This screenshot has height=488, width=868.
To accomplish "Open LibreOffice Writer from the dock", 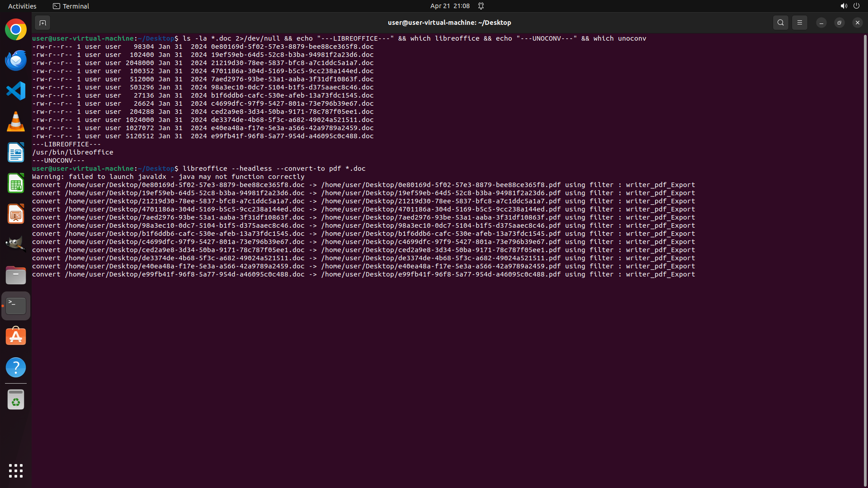I will (x=16, y=153).
